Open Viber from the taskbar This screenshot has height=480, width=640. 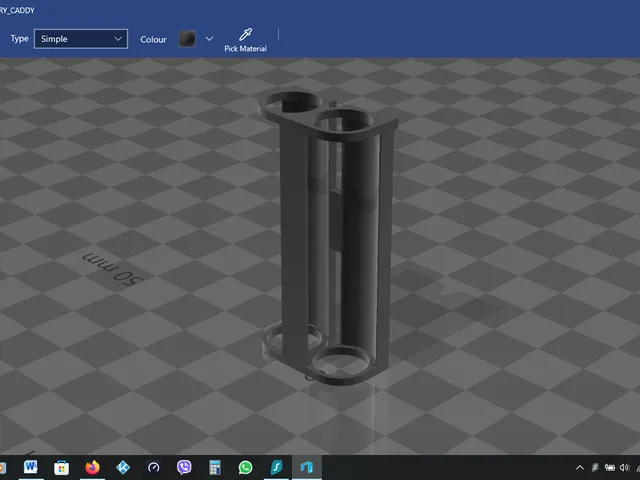184,467
